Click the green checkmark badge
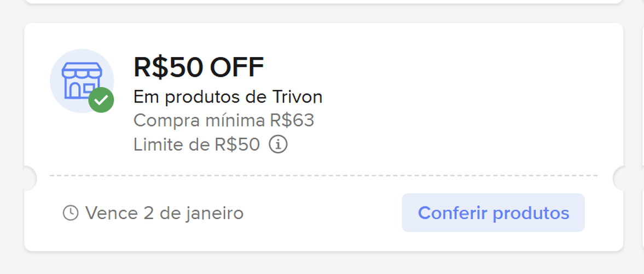The image size is (644, 274). tap(101, 100)
